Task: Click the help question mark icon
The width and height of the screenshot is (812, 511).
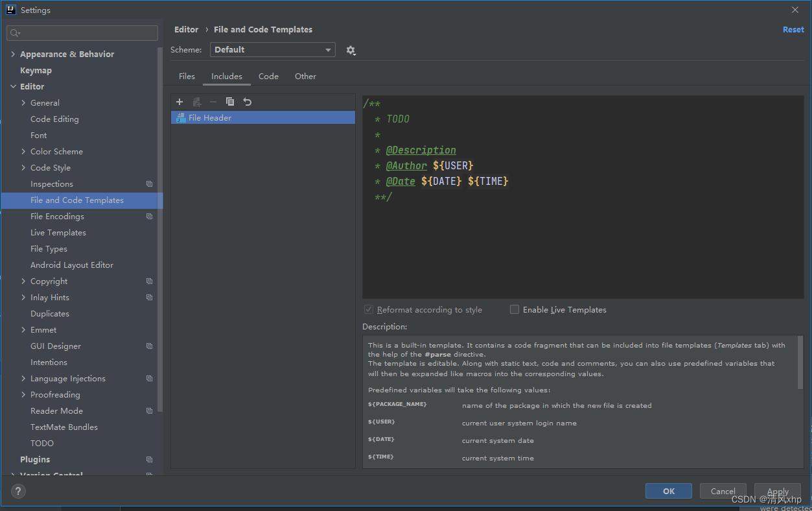Action: [x=17, y=492]
